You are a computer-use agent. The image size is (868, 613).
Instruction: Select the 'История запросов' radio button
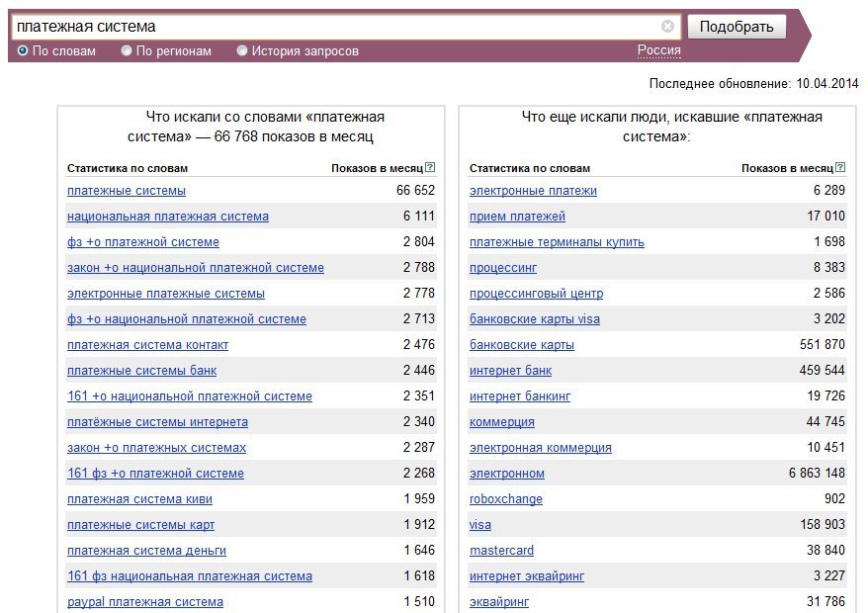tap(242, 51)
